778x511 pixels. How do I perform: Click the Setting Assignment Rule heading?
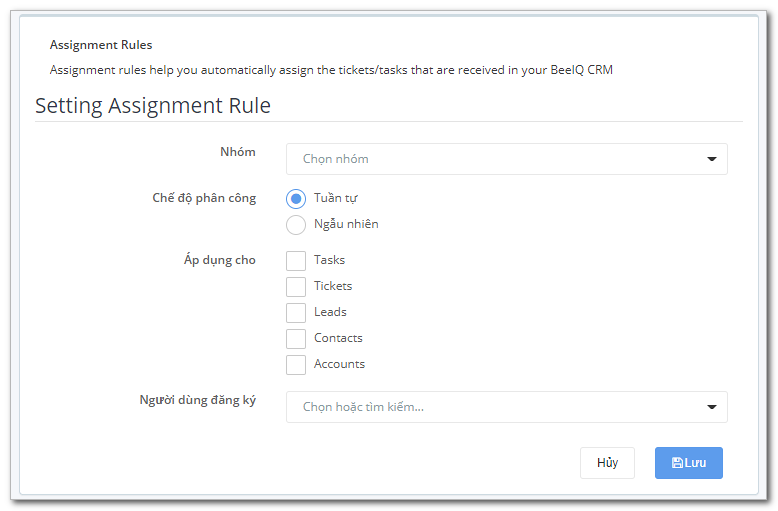(x=153, y=106)
